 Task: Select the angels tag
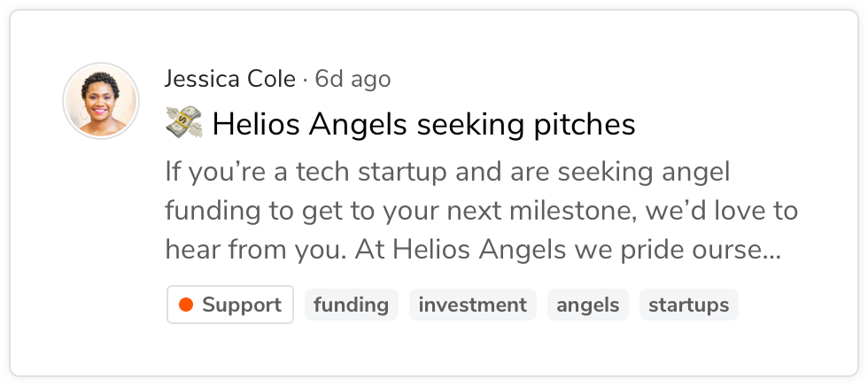pos(588,305)
